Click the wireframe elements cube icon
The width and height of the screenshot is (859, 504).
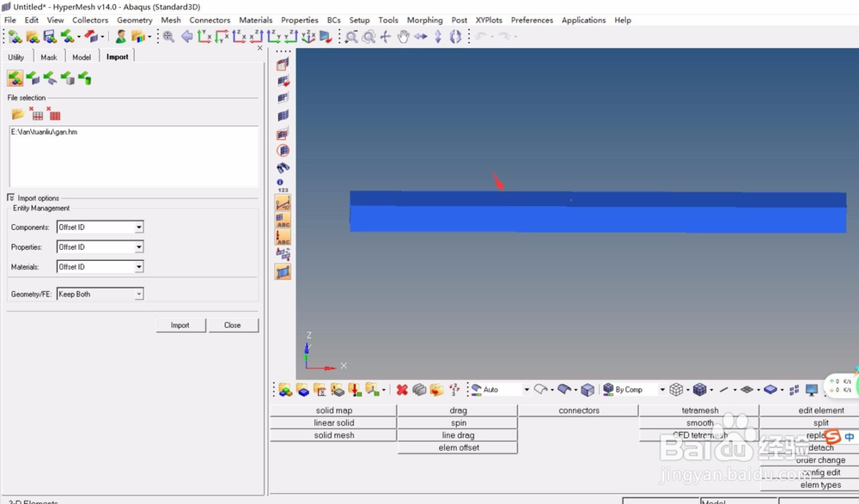[676, 390]
